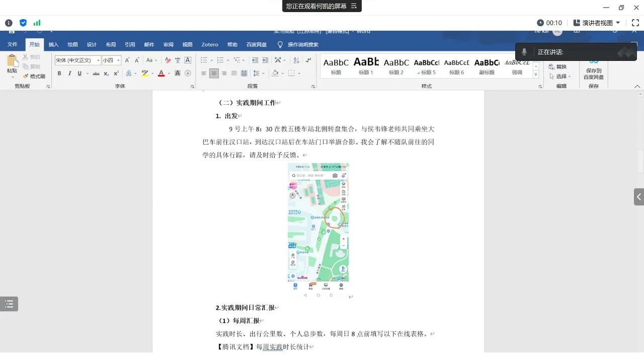Image resolution: width=644 pixels, height=355 pixels.
Task: Toggle italic formatting
Action: click(x=69, y=74)
